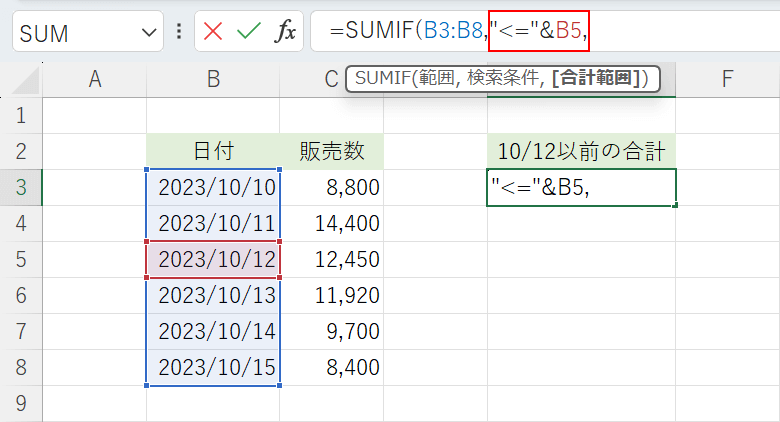Click cell containing sales value 14,400

coord(332,223)
